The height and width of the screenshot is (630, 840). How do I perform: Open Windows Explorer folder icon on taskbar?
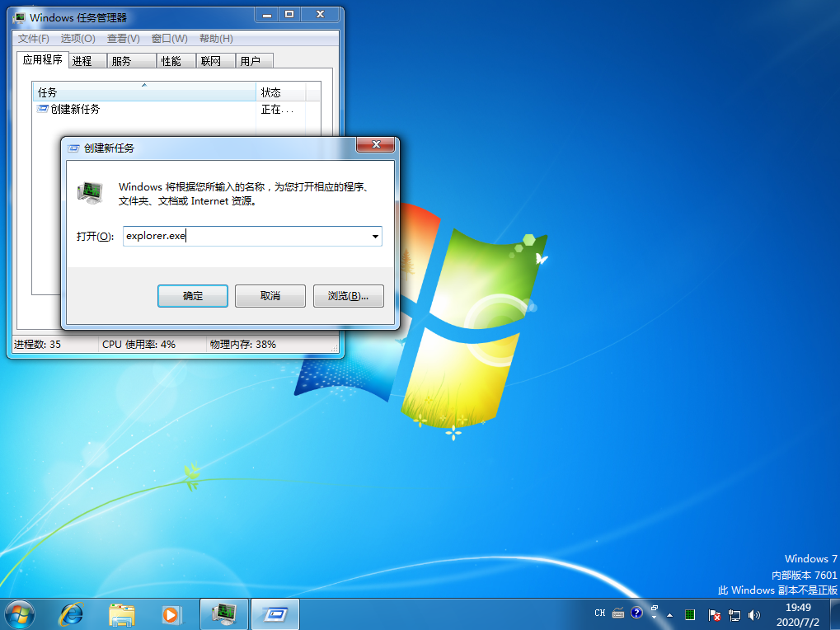(122, 614)
